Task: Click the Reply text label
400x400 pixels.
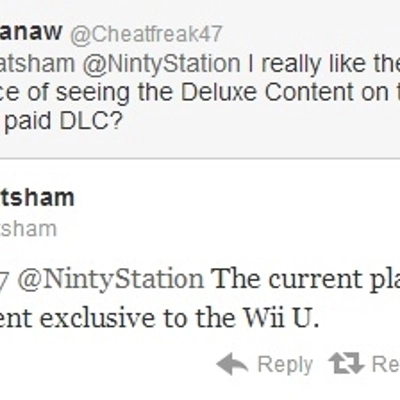Action: pyautogui.click(x=285, y=366)
